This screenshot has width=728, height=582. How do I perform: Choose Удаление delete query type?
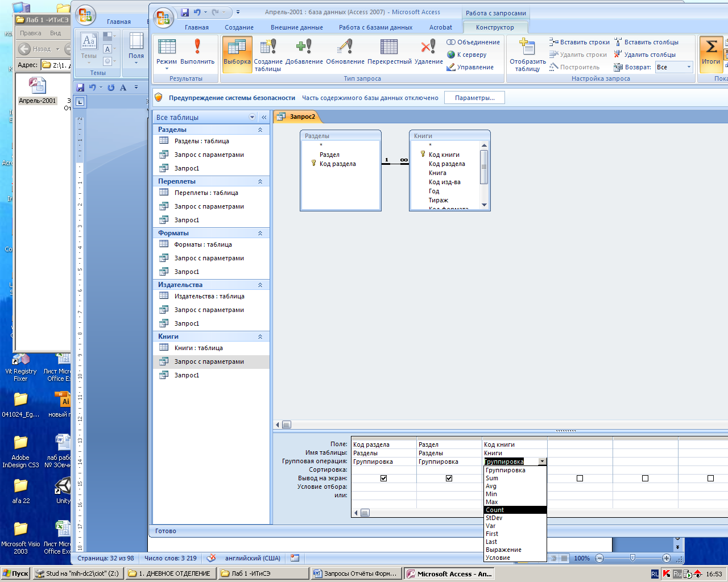tap(429, 52)
